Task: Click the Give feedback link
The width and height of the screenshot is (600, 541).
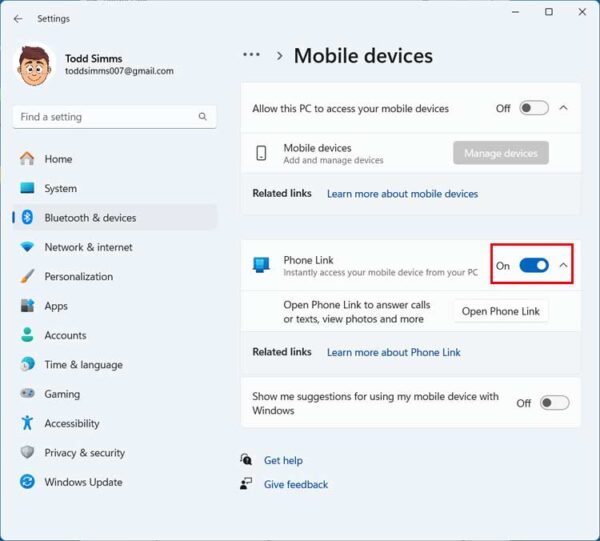Action: [x=296, y=484]
